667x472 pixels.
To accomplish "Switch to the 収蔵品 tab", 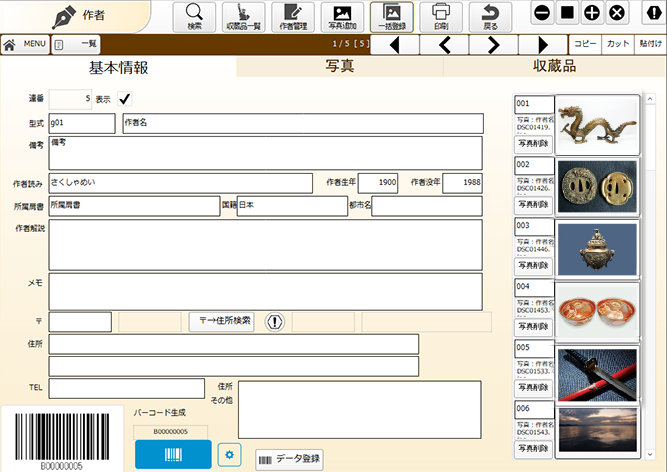I will point(548,67).
